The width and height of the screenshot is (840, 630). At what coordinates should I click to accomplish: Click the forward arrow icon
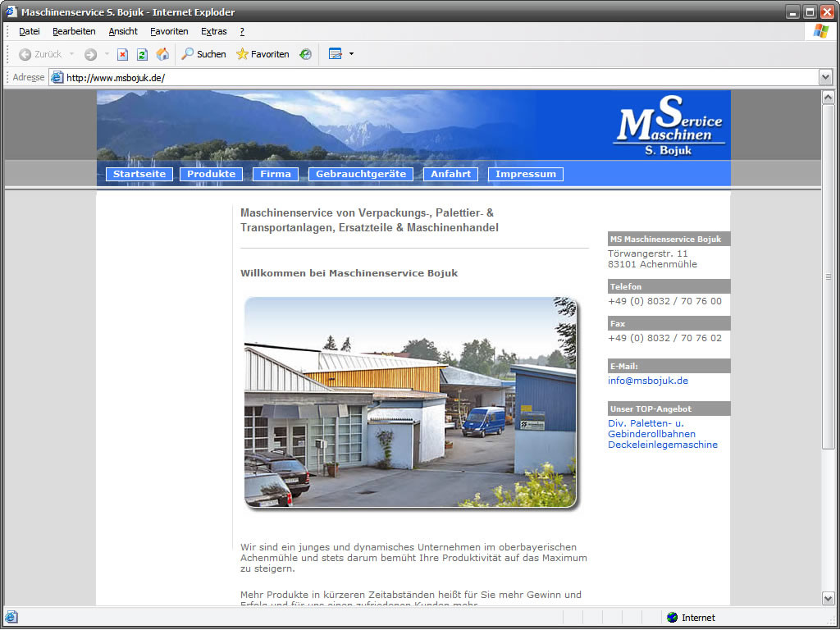[90, 54]
